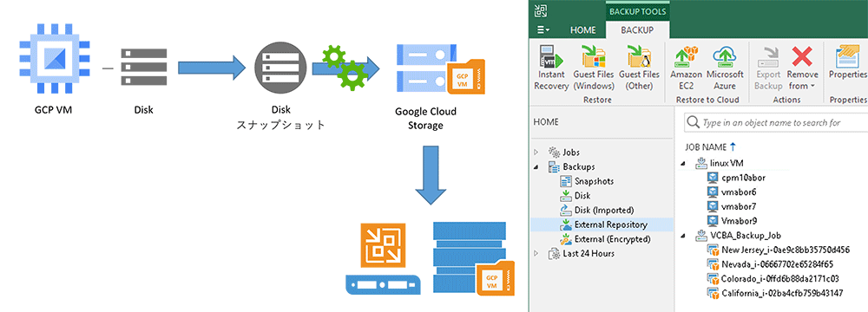The width and height of the screenshot is (868, 312).
Task: Click the New Jersey instance icon
Action: [713, 250]
